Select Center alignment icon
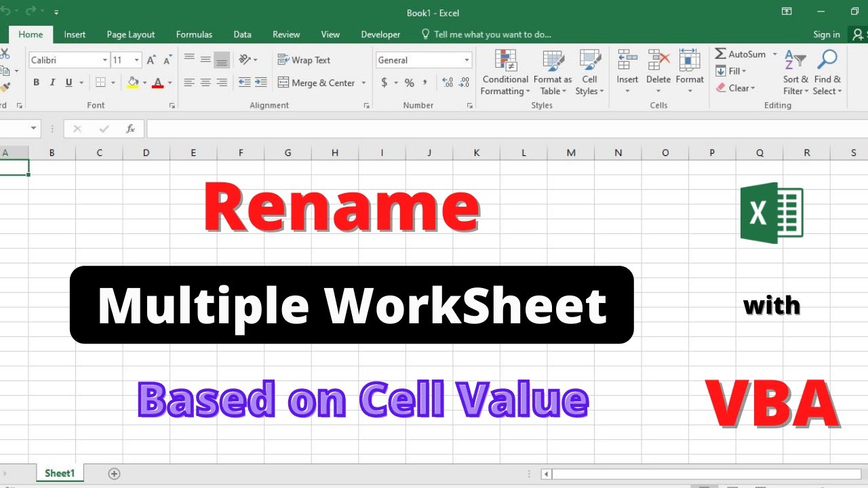 [205, 83]
